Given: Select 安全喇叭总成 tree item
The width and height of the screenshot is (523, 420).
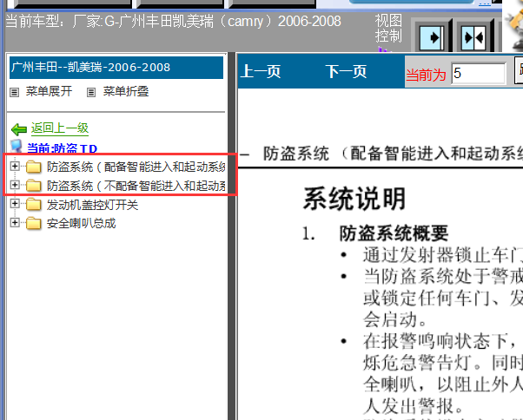Looking at the screenshot, I should [81, 224].
